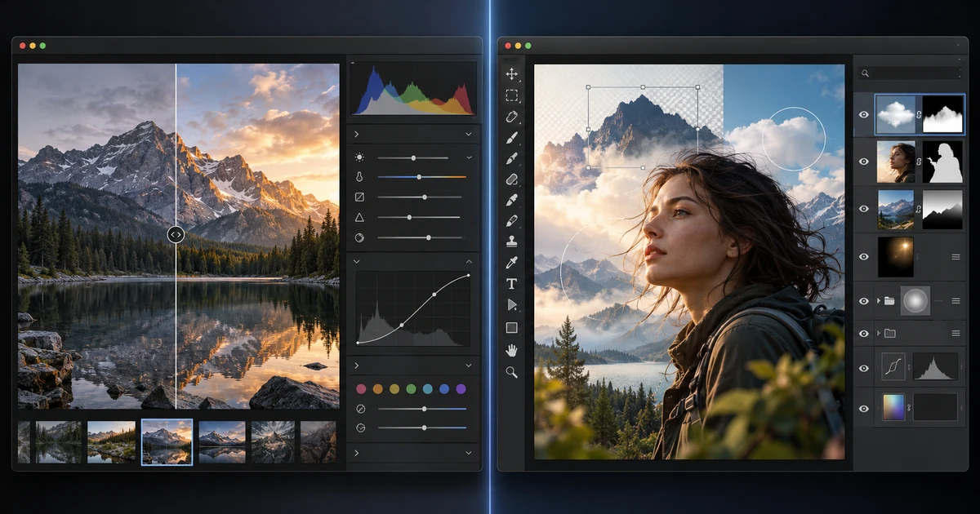This screenshot has height=514, width=980.
Task: Click the triangle sharpening icon
Action: point(359,217)
